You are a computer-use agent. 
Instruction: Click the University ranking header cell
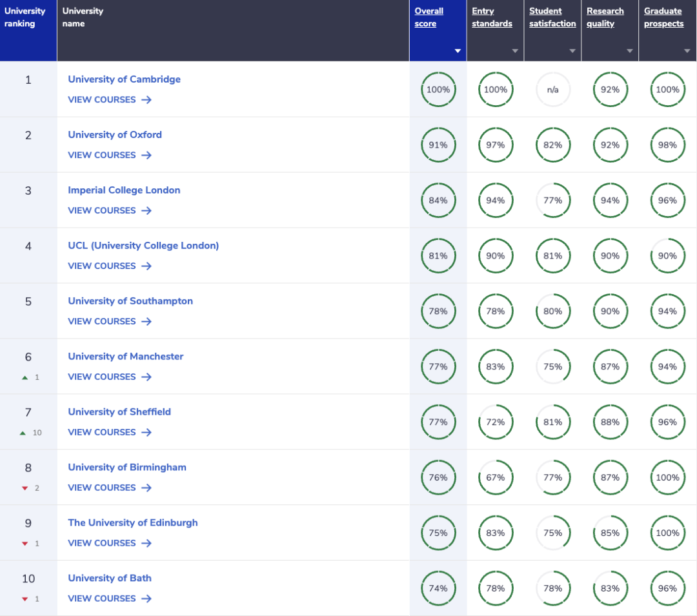[28, 30]
